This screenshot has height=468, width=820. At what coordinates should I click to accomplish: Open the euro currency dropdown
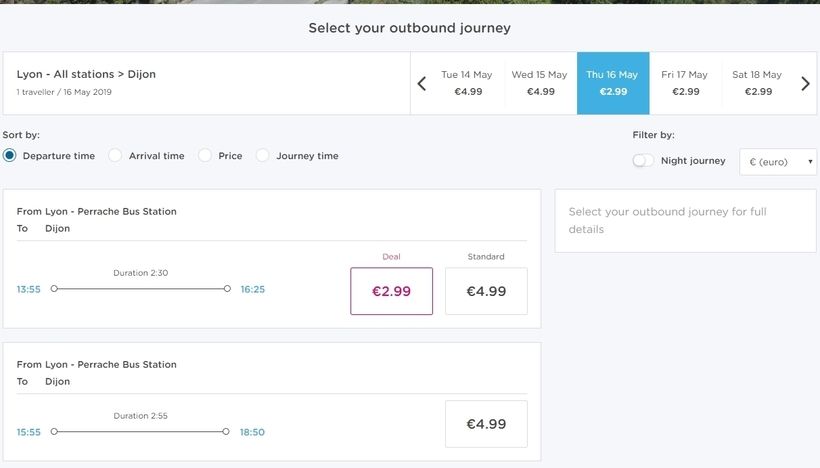(778, 162)
